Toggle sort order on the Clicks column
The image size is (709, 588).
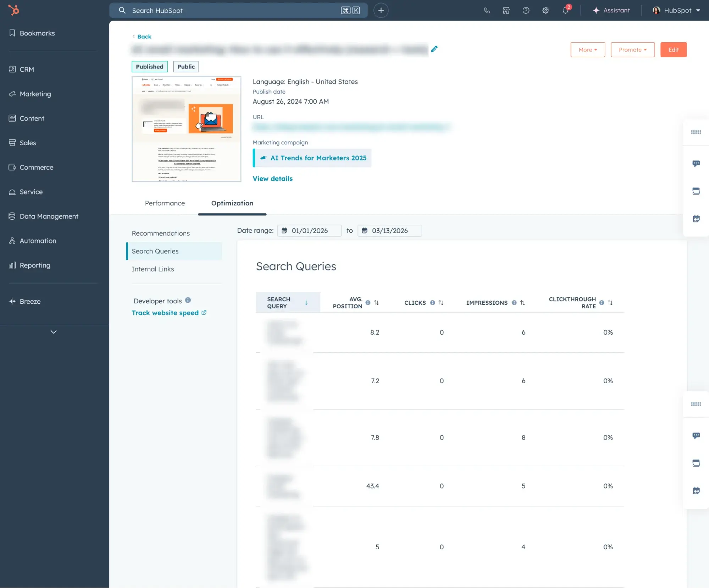pyautogui.click(x=442, y=303)
